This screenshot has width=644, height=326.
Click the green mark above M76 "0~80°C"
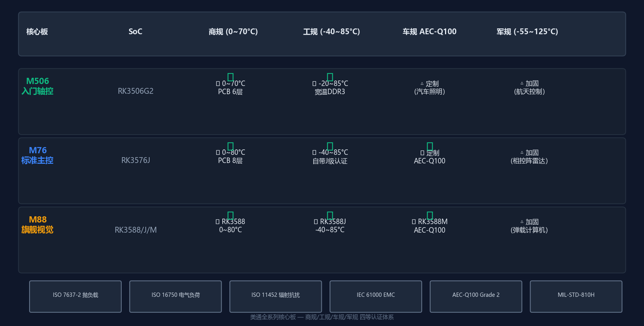point(230,146)
